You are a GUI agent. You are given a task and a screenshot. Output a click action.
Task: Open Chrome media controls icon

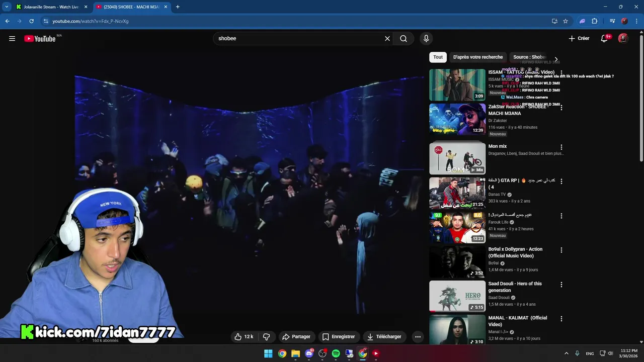(x=612, y=21)
